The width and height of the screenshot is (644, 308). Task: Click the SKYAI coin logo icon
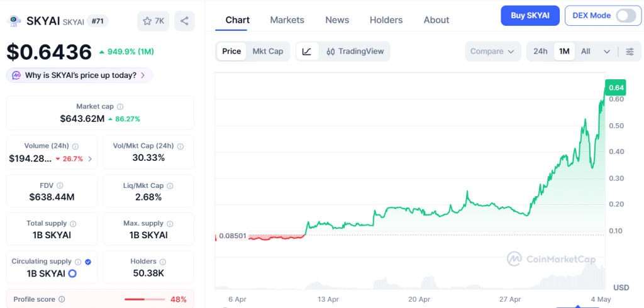coord(14,21)
